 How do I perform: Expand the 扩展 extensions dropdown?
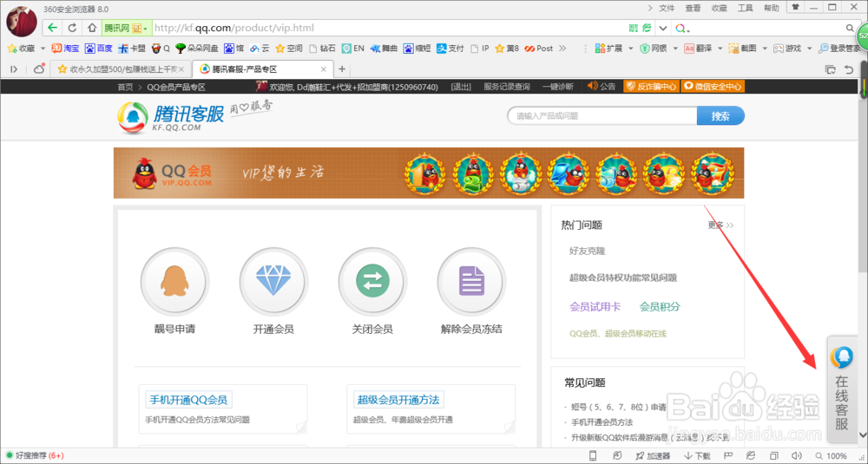(x=630, y=49)
